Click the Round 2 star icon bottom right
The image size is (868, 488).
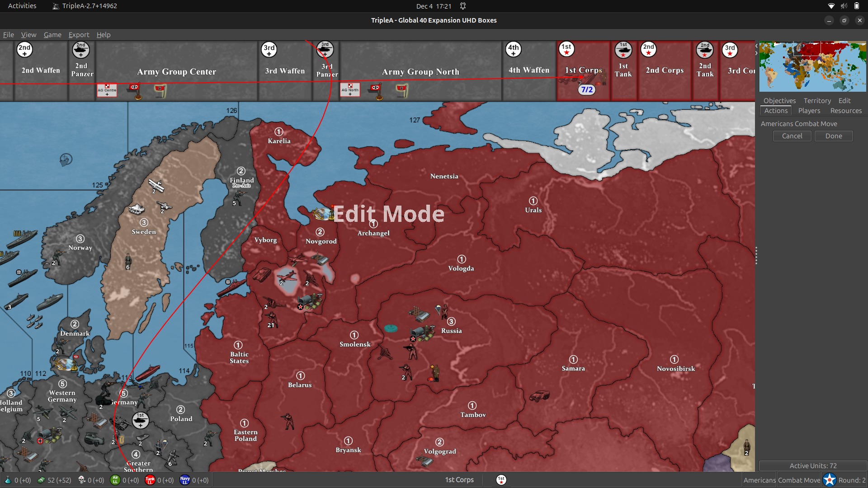pos(829,480)
